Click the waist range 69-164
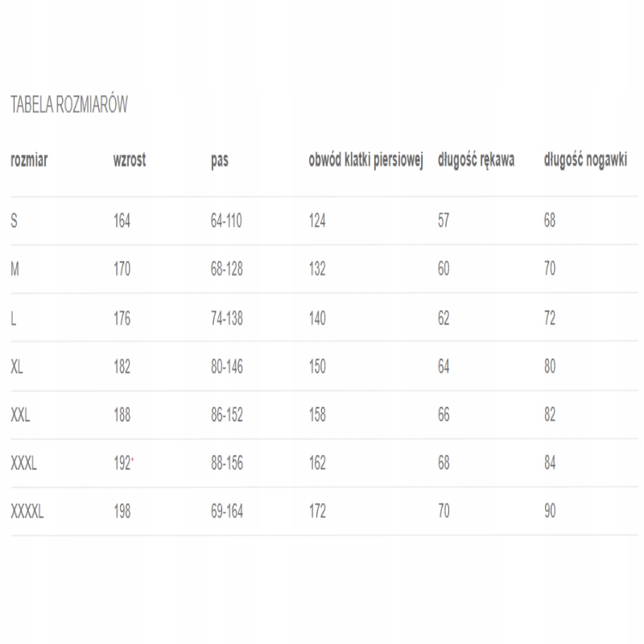This screenshot has width=644, height=644. pyautogui.click(x=228, y=511)
